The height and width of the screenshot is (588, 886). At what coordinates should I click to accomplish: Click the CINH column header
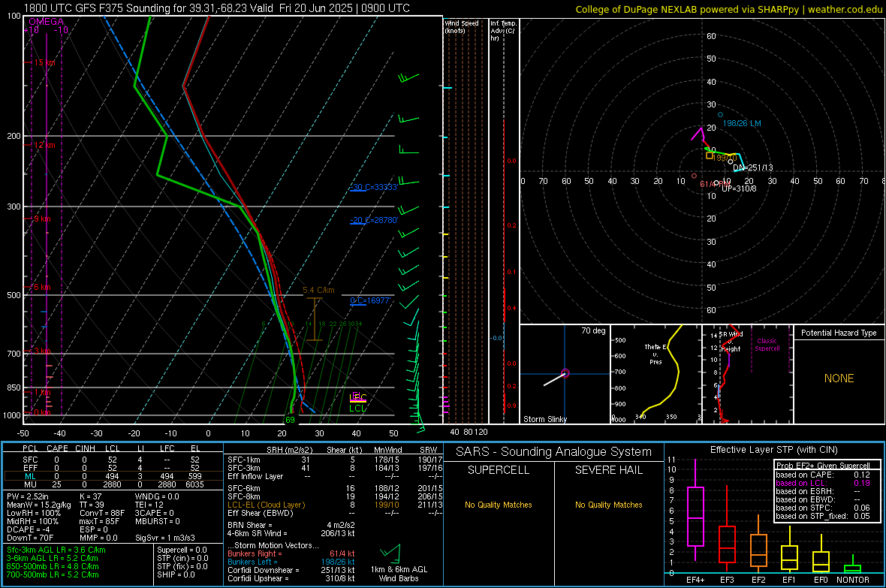click(x=85, y=448)
